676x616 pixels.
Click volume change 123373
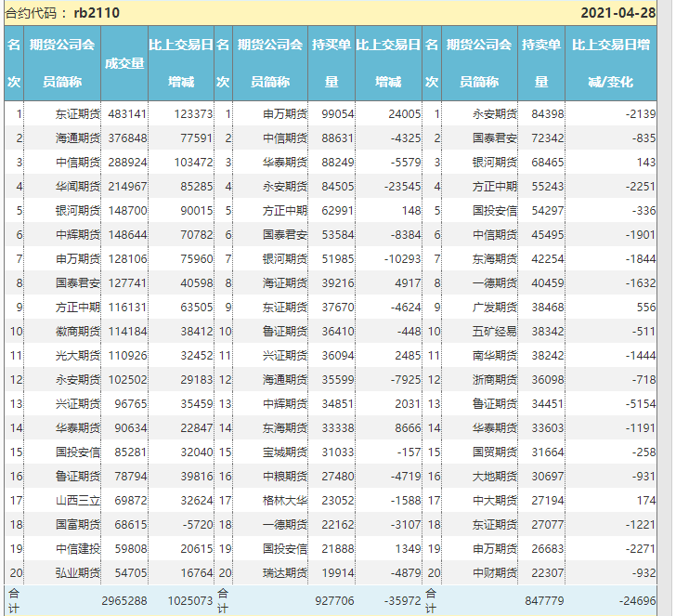[x=193, y=114]
